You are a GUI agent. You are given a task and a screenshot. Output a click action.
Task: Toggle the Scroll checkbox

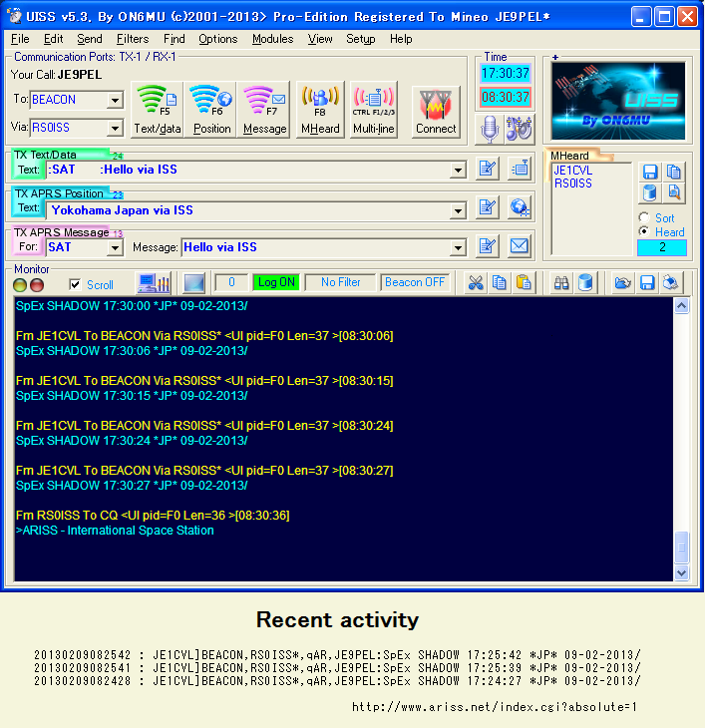tap(75, 284)
